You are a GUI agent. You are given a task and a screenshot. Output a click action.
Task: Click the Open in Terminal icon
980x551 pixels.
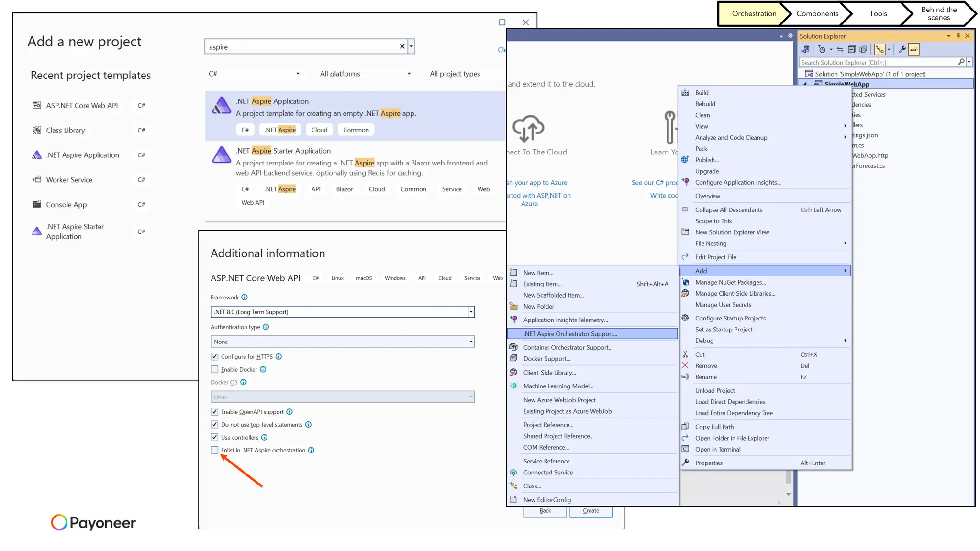[x=685, y=449]
